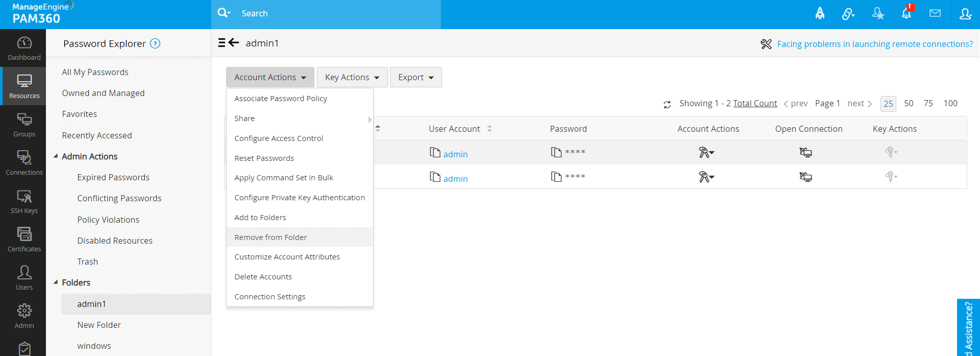Viewport: 980px width, 356px height.
Task: Select the windows folder in tree
Action: (x=94, y=346)
